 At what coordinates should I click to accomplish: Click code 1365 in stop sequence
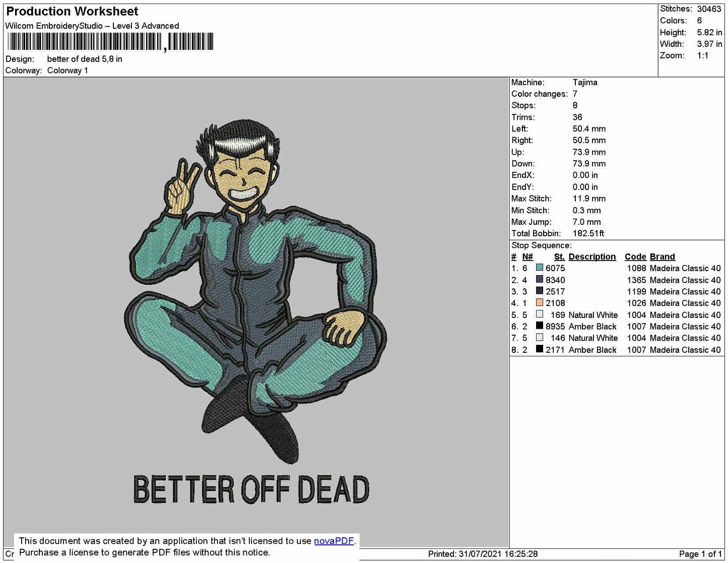[636, 280]
